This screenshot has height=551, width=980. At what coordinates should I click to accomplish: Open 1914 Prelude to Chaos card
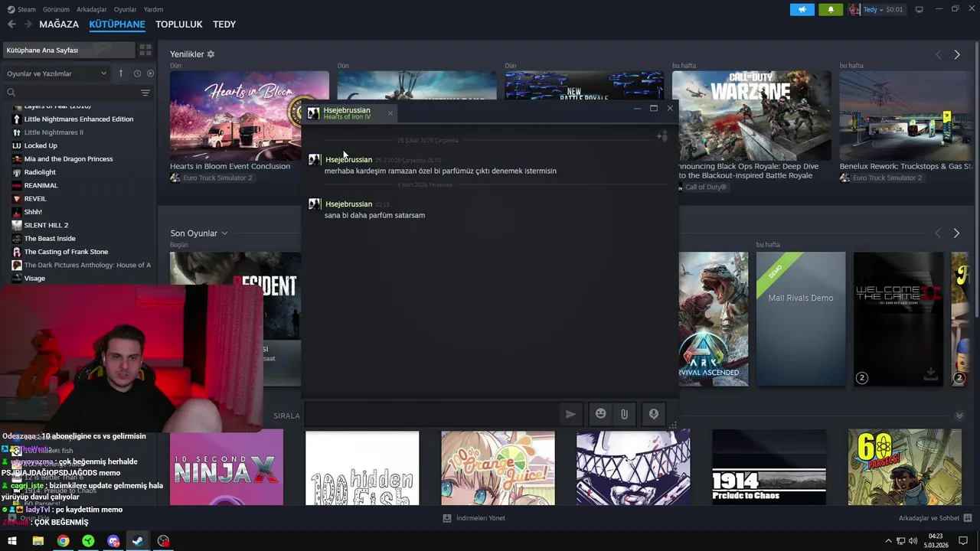click(769, 468)
